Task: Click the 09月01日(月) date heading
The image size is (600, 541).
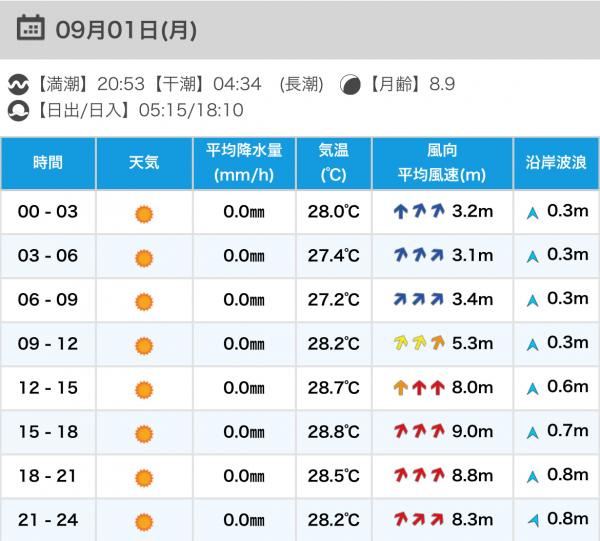Action: [x=126, y=30]
